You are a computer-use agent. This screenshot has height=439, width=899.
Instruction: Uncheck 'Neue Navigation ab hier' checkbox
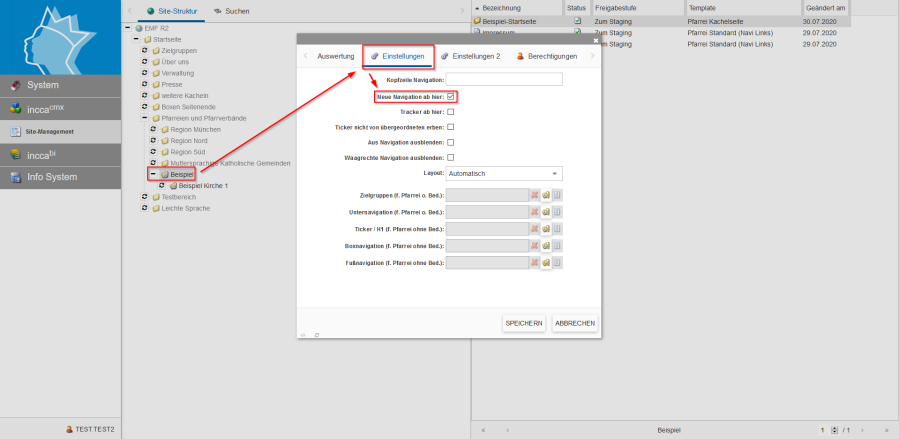(451, 96)
